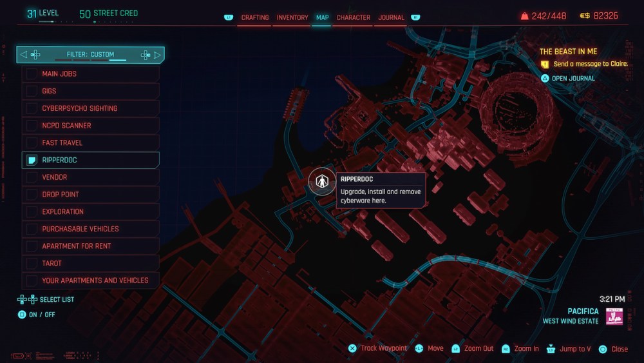The image size is (644, 363).
Task: Open the Inventory tab
Action: [x=292, y=17]
